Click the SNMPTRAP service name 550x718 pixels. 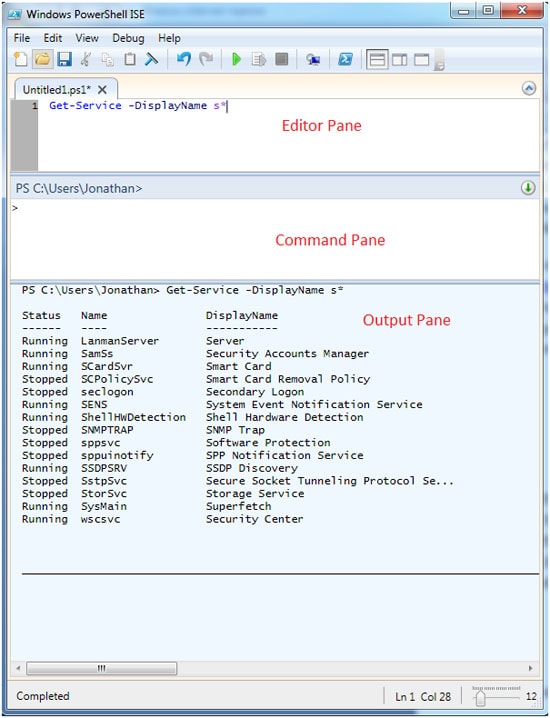click(107, 430)
